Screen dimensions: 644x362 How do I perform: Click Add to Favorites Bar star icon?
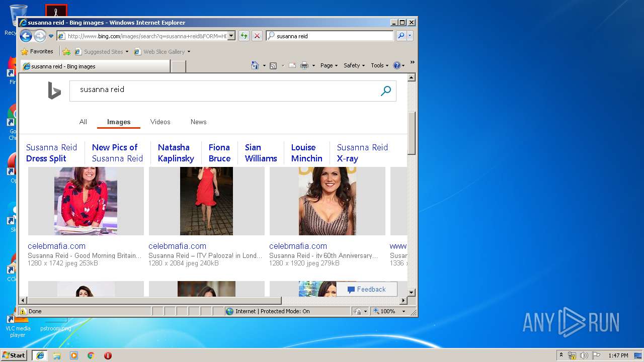point(66,51)
